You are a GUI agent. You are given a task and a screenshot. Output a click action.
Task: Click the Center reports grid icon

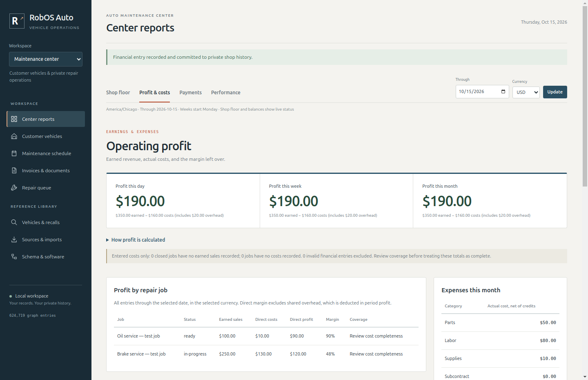[x=14, y=119]
